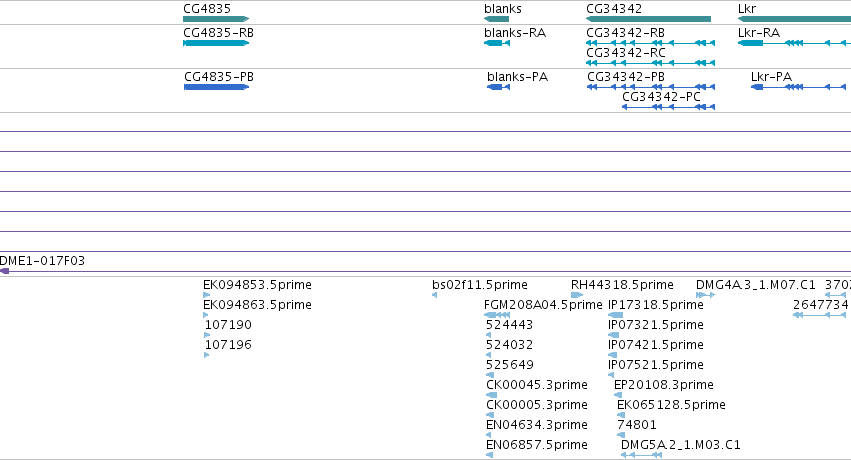Select EST EK094863.5prime
The image size is (851, 460).
click(x=257, y=305)
